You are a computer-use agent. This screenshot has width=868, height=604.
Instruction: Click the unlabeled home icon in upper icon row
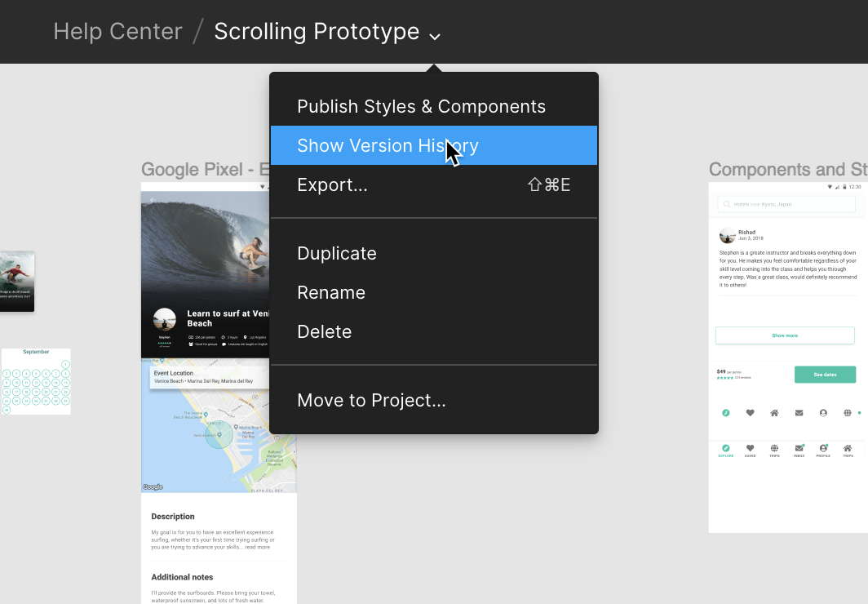click(x=774, y=413)
